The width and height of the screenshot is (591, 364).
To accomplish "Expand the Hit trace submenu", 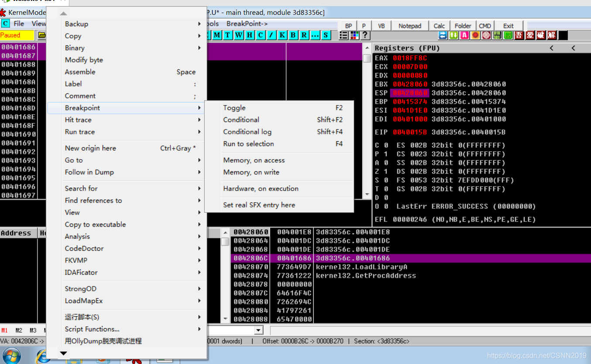I will 126,120.
